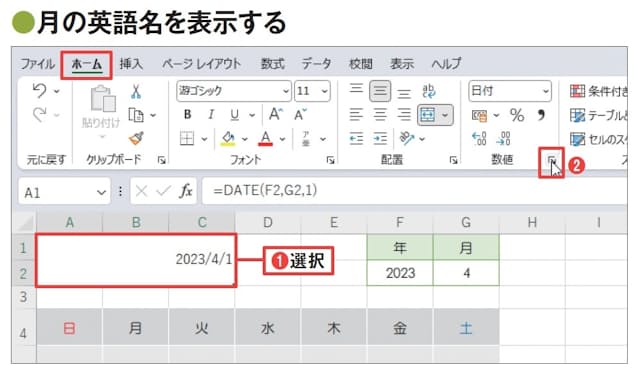The image size is (638, 376).
Task: Expand the Undo history arrow
Action: (57, 91)
